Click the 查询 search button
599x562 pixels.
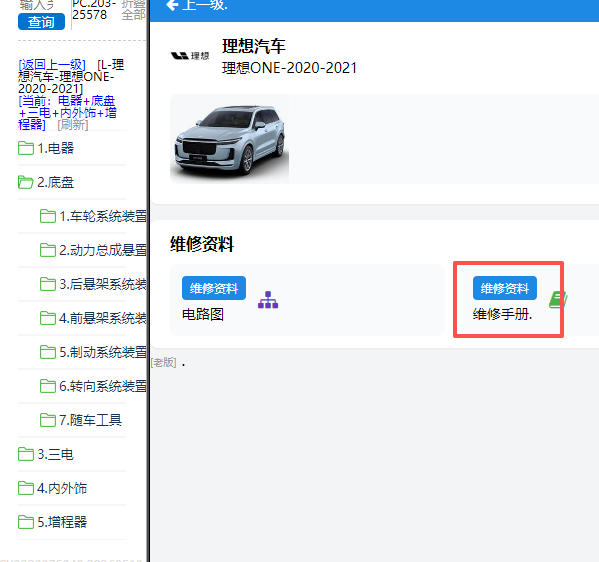(41, 22)
